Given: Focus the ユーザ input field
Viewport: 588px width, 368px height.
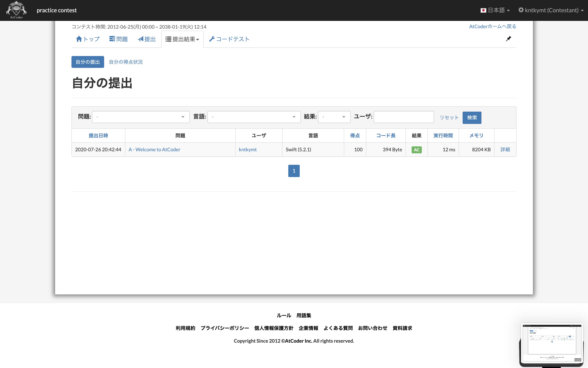Looking at the screenshot, I should [x=404, y=117].
